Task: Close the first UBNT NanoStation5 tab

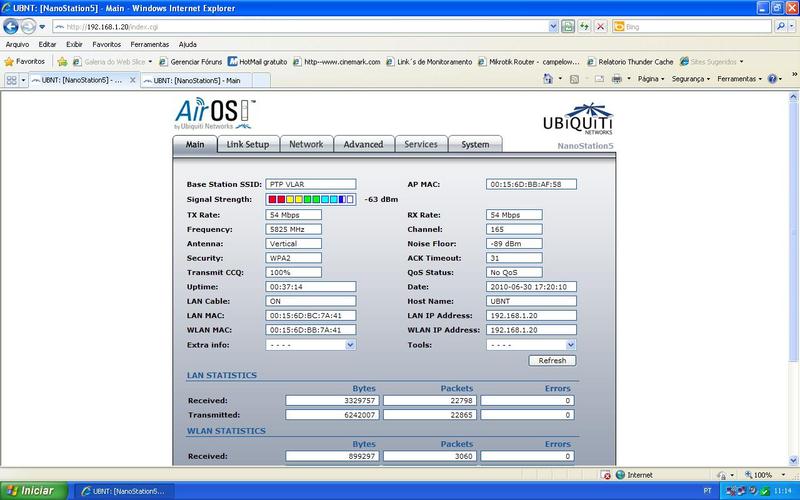Action: pyautogui.click(x=133, y=80)
